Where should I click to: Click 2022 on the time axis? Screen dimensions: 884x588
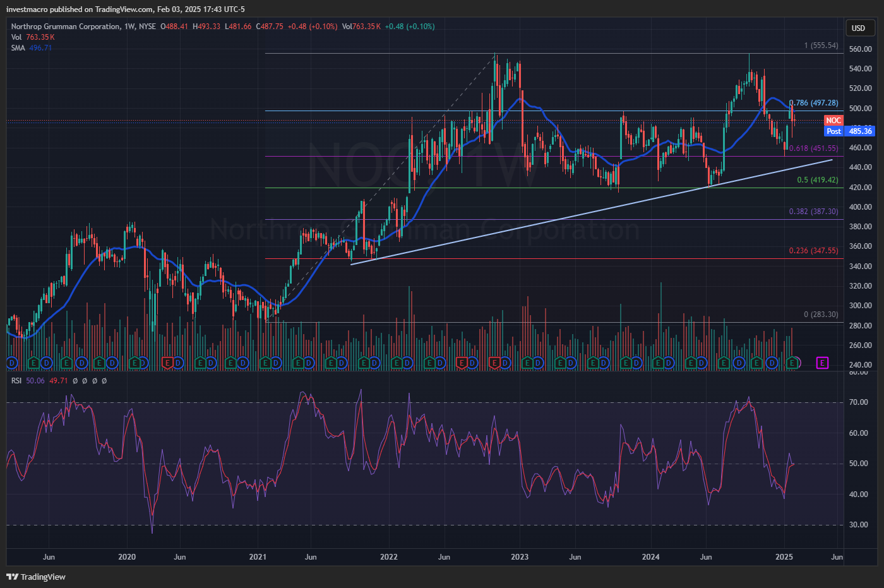tap(389, 557)
